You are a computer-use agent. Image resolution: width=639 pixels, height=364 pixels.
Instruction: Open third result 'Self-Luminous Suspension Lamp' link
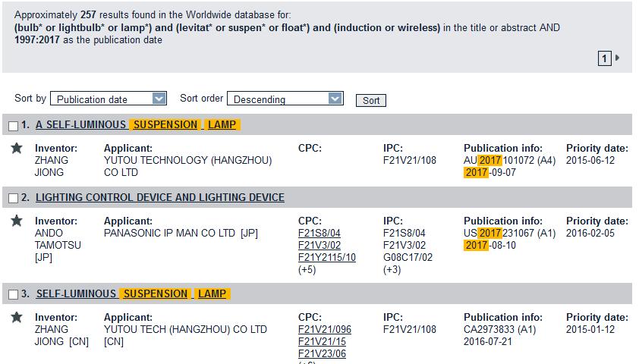pos(131,293)
